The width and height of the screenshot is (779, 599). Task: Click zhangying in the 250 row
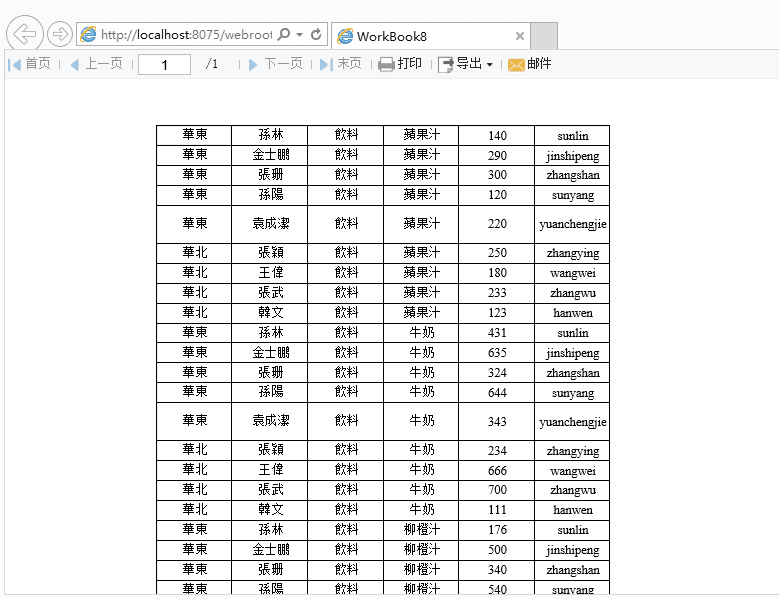click(572, 253)
